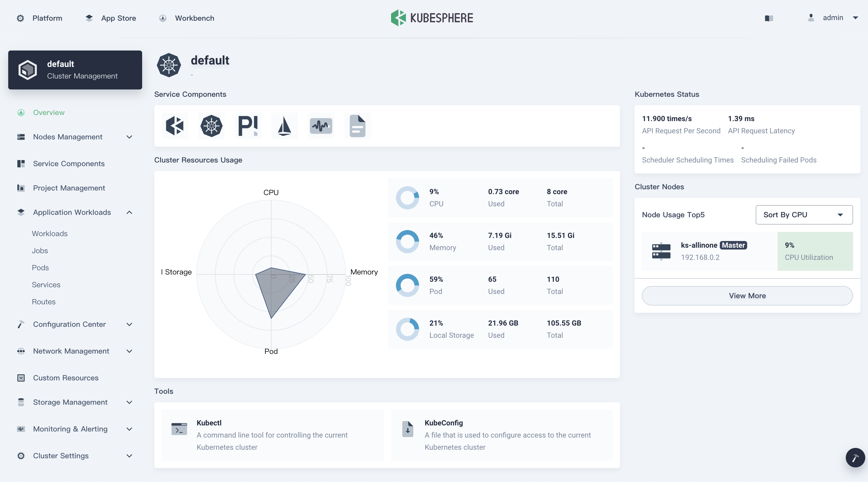Viewport: 868px width, 482px height.
Task: Click the 9% CPU Utilization cell
Action: click(x=815, y=251)
